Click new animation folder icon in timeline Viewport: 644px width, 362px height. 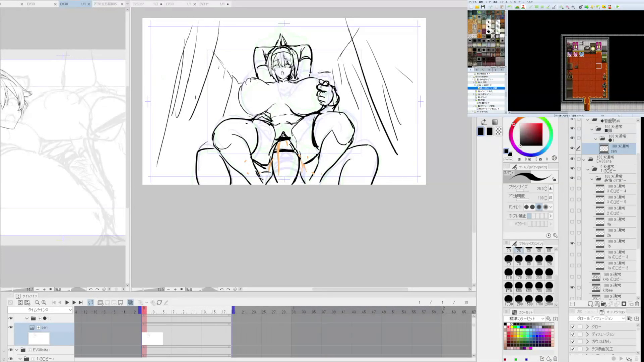[100, 302]
